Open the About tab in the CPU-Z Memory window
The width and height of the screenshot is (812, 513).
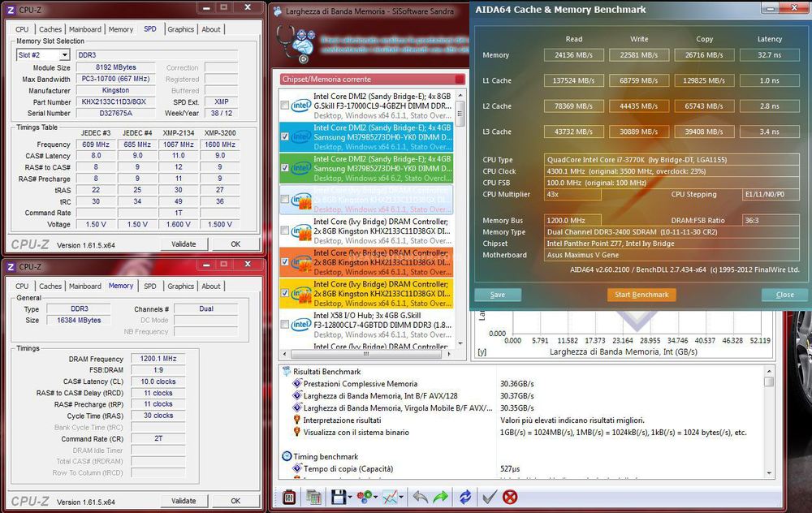tap(211, 287)
